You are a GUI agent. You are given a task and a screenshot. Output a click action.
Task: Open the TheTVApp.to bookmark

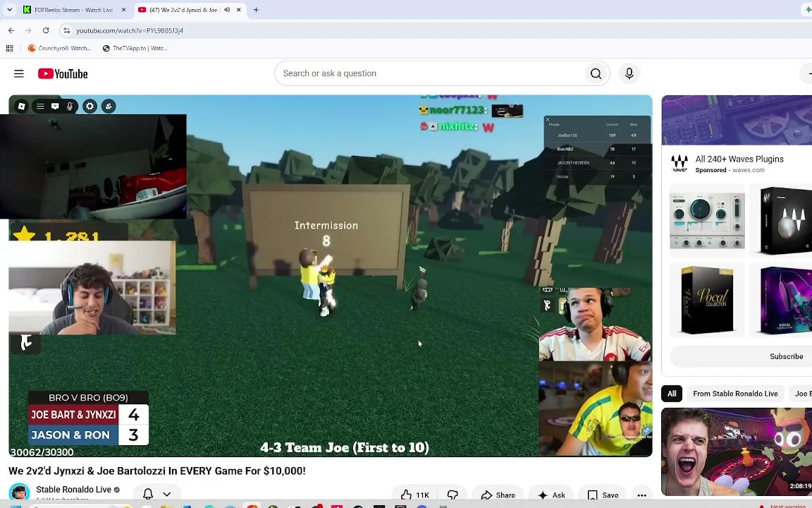click(135, 48)
